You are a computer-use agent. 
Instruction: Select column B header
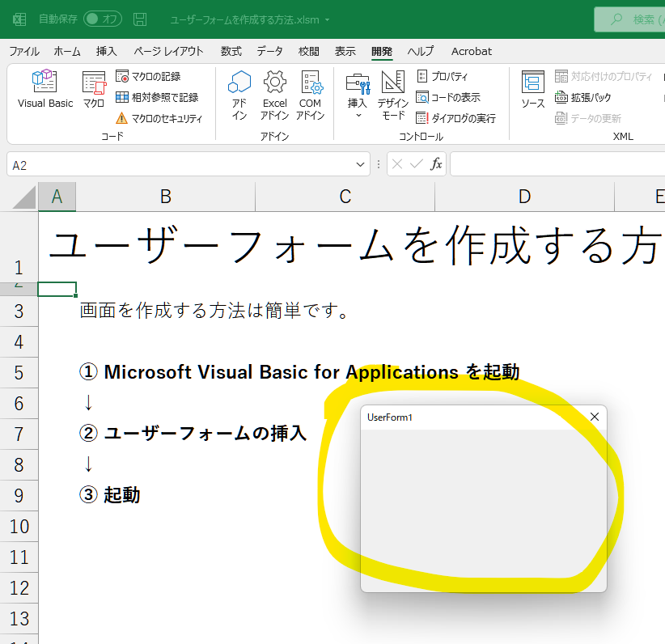click(165, 197)
